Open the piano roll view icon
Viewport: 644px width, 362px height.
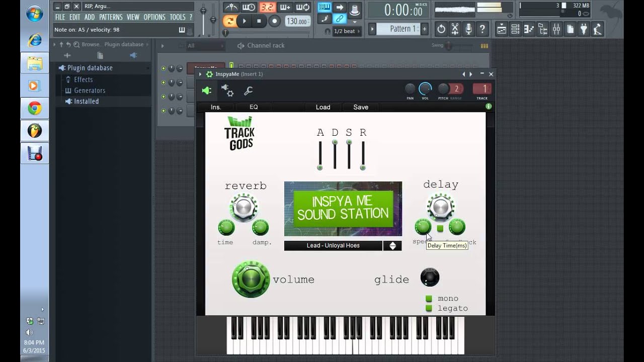[529, 29]
